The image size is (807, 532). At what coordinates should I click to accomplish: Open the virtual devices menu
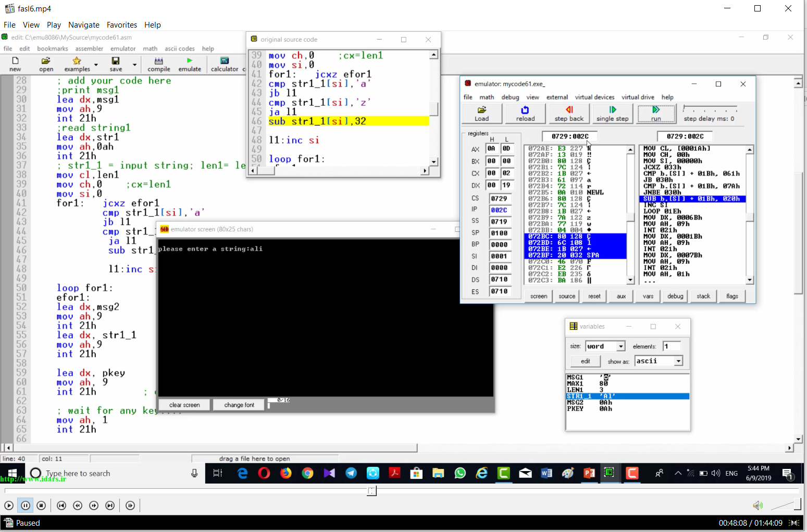(x=594, y=97)
